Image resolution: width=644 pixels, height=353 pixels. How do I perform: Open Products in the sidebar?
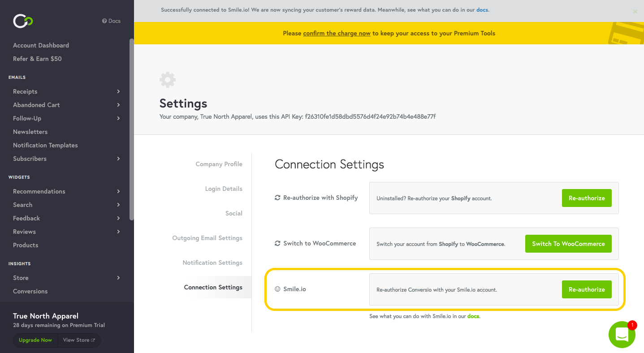26,245
